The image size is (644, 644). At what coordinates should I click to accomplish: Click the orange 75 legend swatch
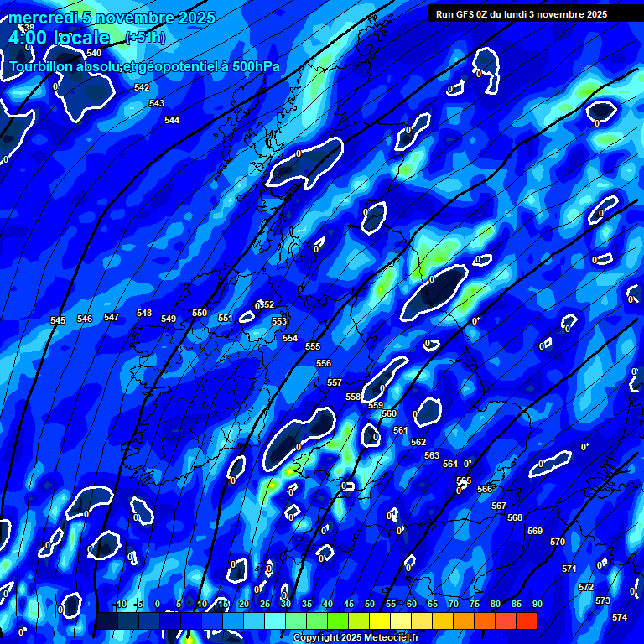point(464,621)
